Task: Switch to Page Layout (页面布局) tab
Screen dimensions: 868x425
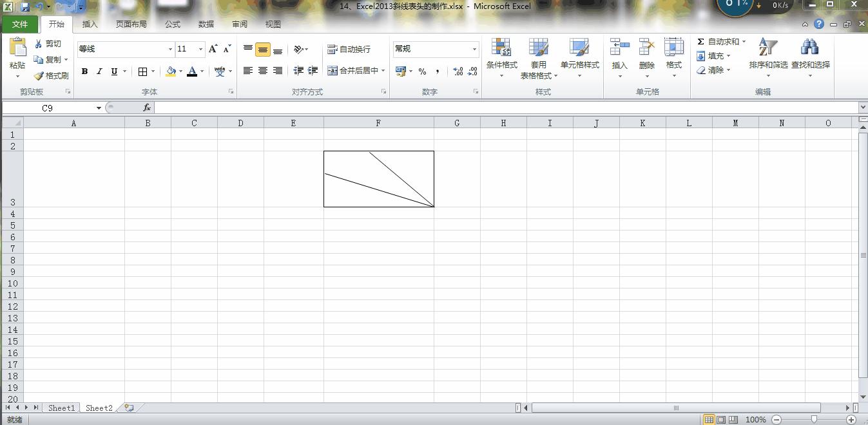Action: coord(131,24)
